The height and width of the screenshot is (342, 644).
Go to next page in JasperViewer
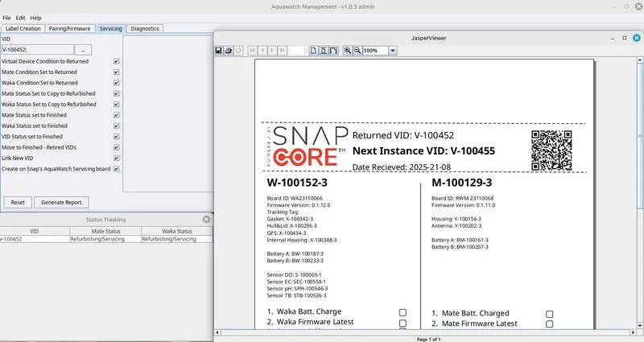[x=272, y=50]
